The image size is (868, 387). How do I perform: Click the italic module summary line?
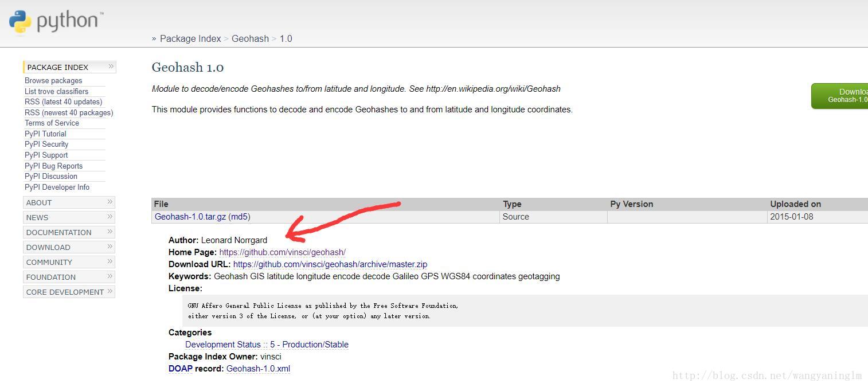tap(356, 89)
